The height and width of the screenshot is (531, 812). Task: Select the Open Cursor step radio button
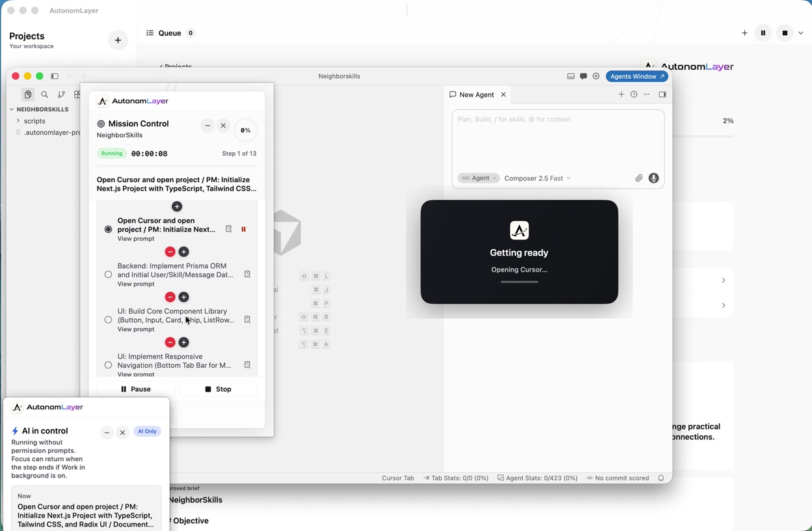(x=108, y=229)
